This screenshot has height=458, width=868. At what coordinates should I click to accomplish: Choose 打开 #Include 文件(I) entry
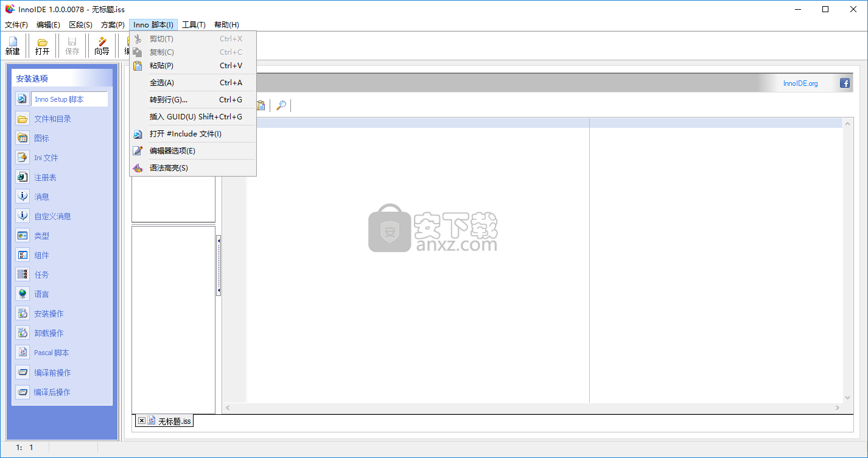[x=193, y=134]
